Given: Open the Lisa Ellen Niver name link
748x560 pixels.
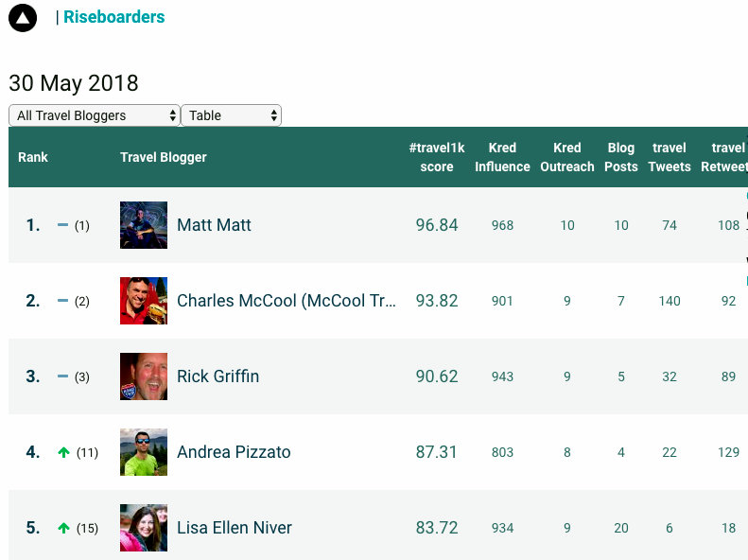Looking at the screenshot, I should point(235,528).
